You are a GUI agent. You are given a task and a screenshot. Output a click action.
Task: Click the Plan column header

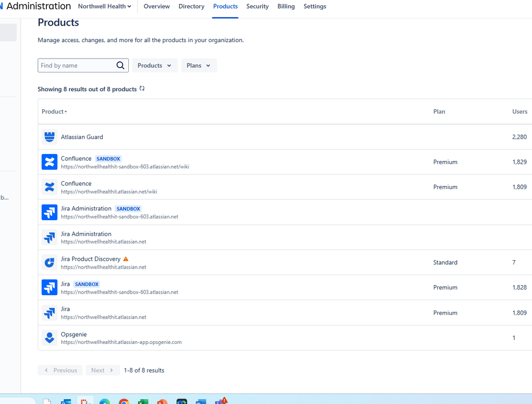pos(439,111)
